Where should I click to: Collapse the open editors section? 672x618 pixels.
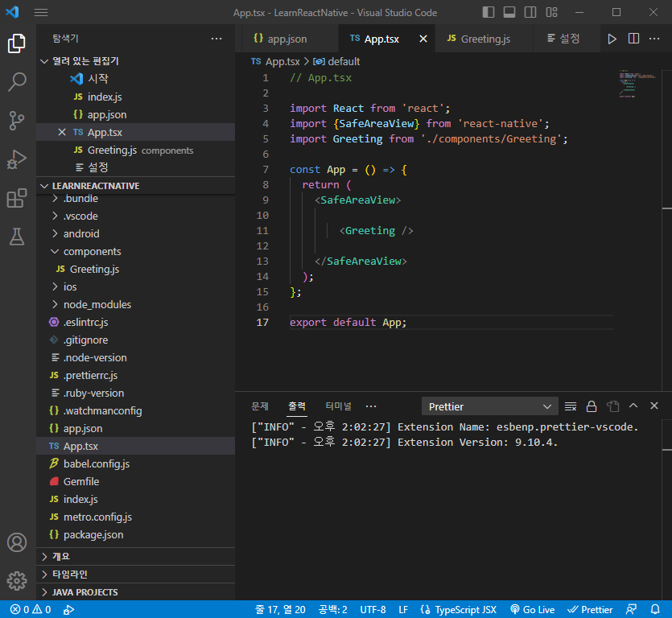pyautogui.click(x=135, y=61)
